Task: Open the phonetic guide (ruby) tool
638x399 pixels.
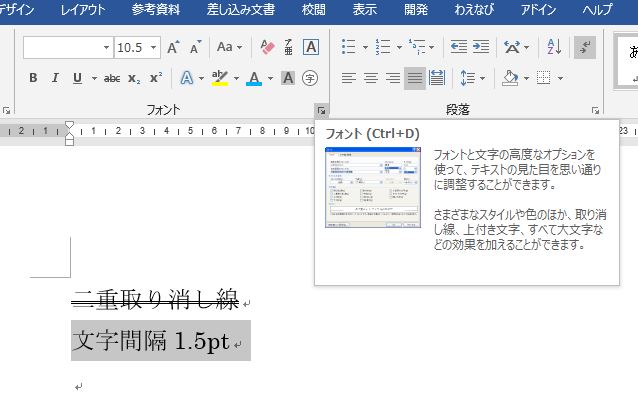Action: point(288,47)
